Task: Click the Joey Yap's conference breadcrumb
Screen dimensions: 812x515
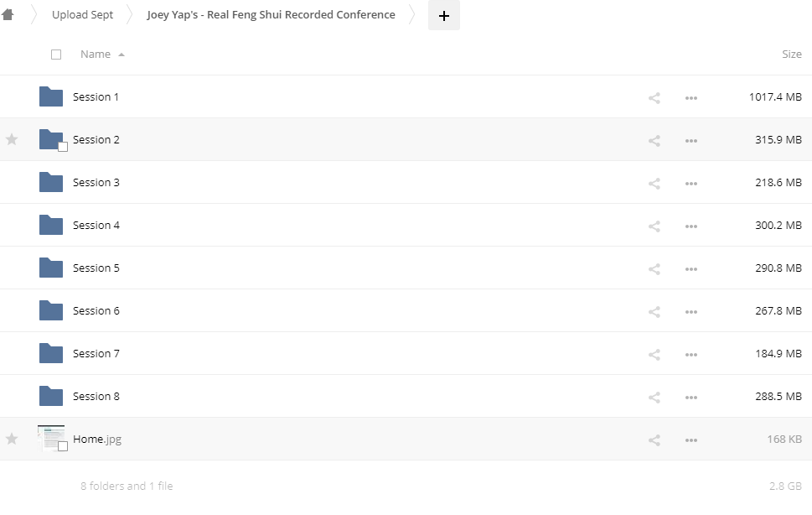Action: click(x=271, y=15)
